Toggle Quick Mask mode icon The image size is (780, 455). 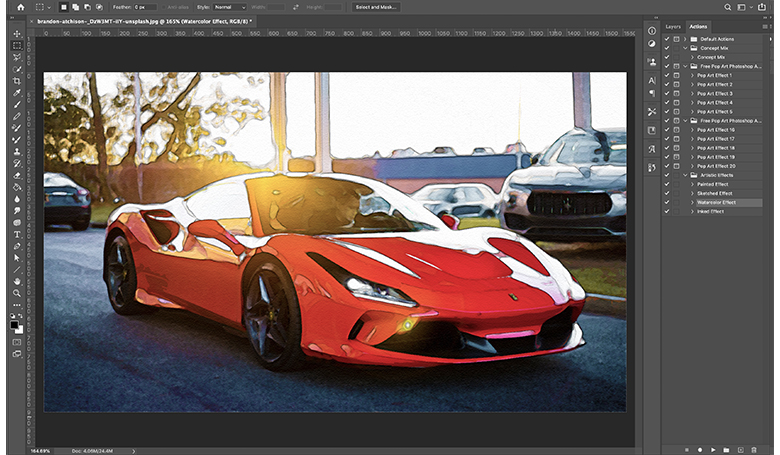17,342
